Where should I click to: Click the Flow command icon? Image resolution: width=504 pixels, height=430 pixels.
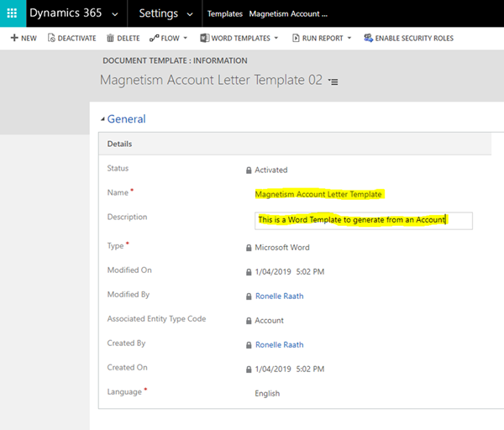[154, 38]
